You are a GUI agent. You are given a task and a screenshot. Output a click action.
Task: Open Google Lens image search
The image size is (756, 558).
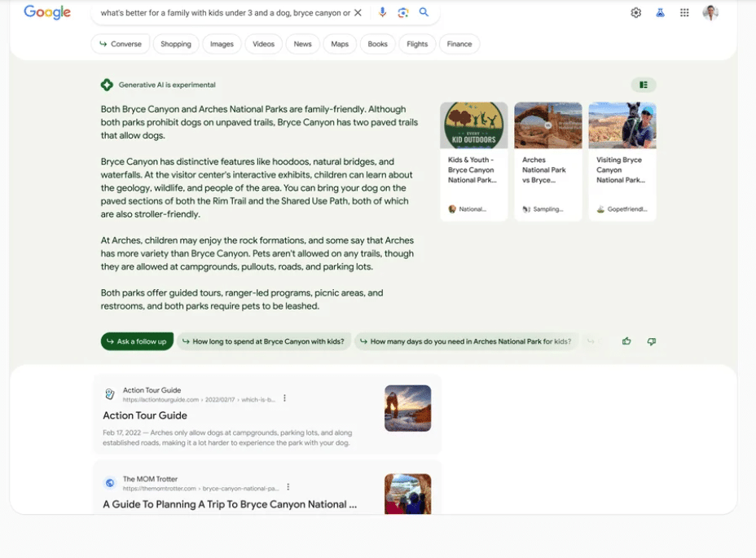coord(403,12)
